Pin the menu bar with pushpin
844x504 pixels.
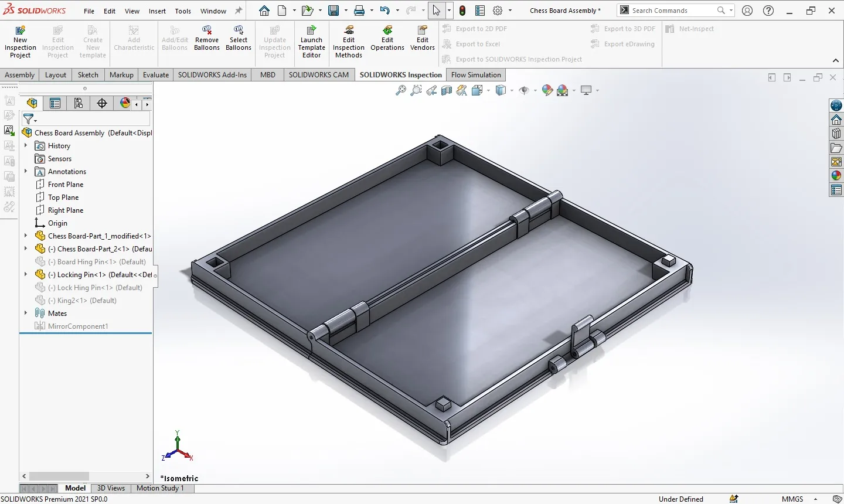(239, 11)
